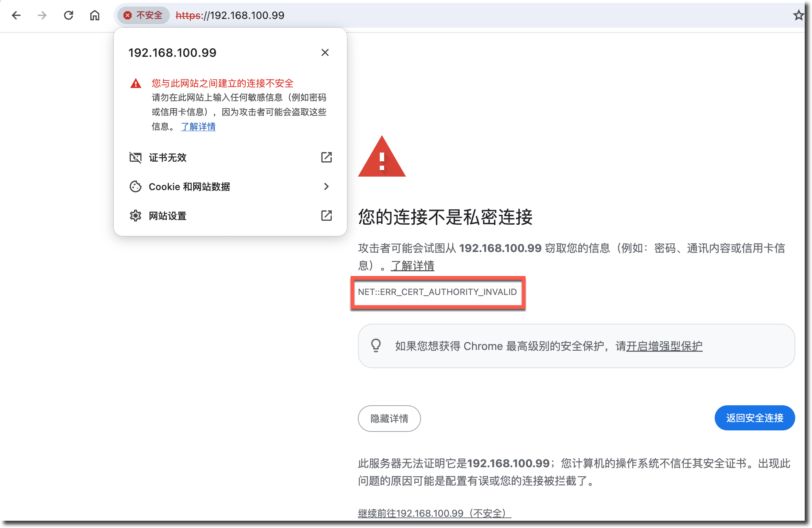Click the 返回安全连接 button
812x528 pixels.
(754, 418)
